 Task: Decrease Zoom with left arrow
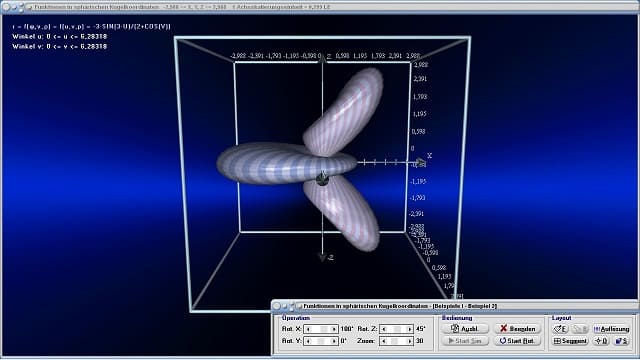384,341
